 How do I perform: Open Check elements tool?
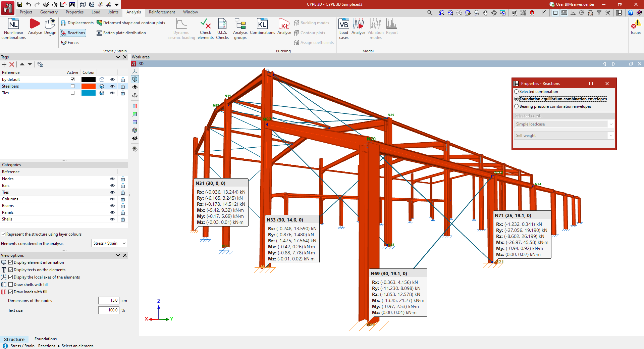pyautogui.click(x=205, y=24)
